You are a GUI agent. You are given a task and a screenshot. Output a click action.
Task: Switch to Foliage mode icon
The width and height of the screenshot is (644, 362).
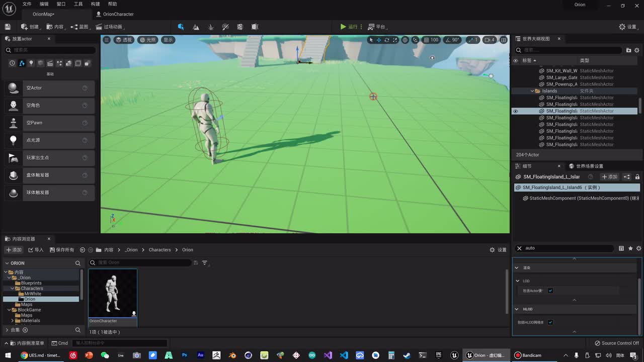point(211,27)
